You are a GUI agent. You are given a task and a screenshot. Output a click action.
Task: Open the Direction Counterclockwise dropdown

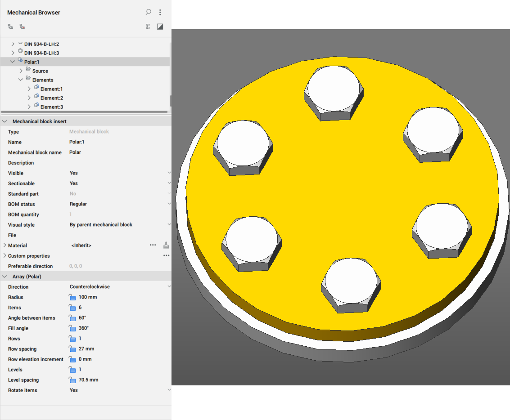tap(169, 286)
